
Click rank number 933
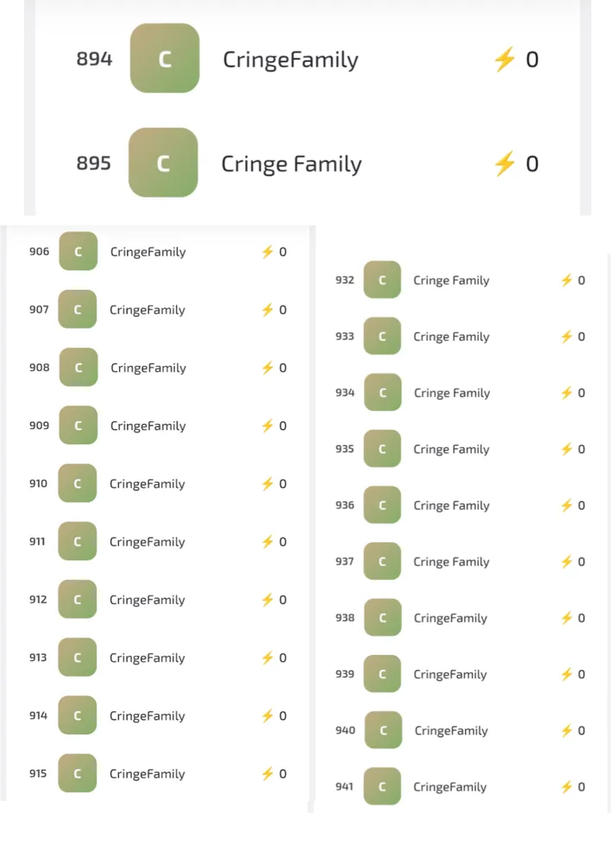point(345,337)
